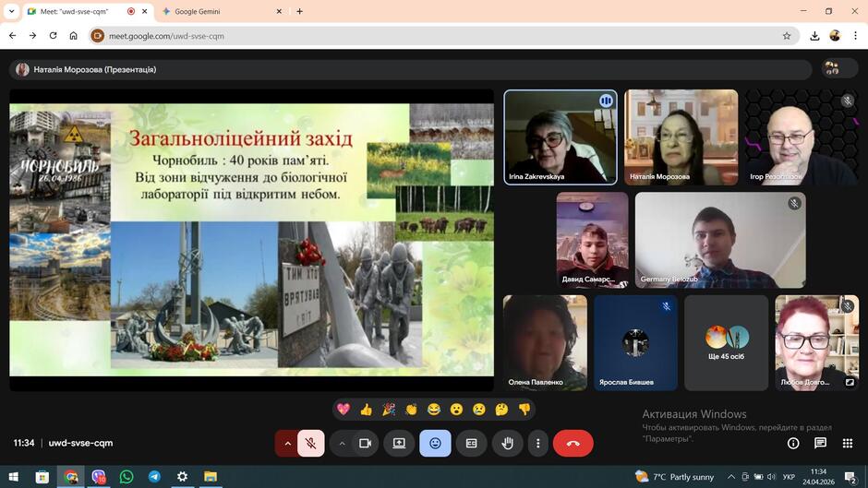868x488 pixels.
Task: Select Irina Zakrevskaya video tile
Action: point(561,137)
